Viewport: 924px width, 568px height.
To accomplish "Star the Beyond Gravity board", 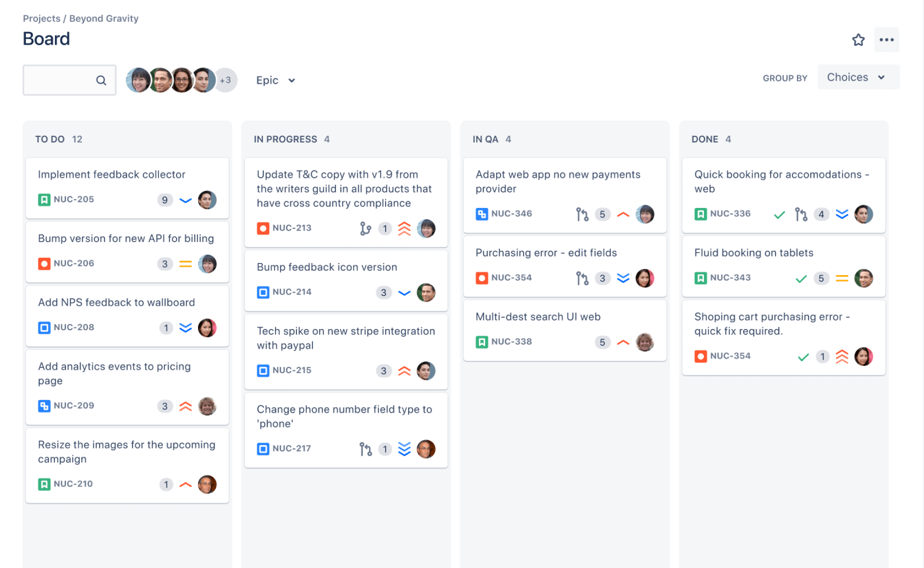I will 858,39.
